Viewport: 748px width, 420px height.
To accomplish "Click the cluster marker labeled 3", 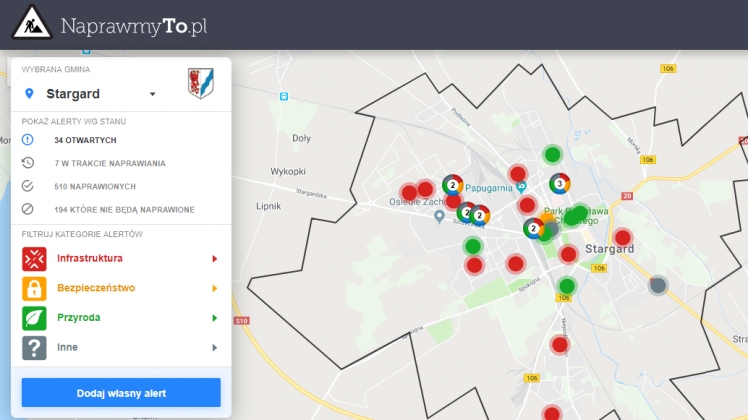I will coord(559,184).
